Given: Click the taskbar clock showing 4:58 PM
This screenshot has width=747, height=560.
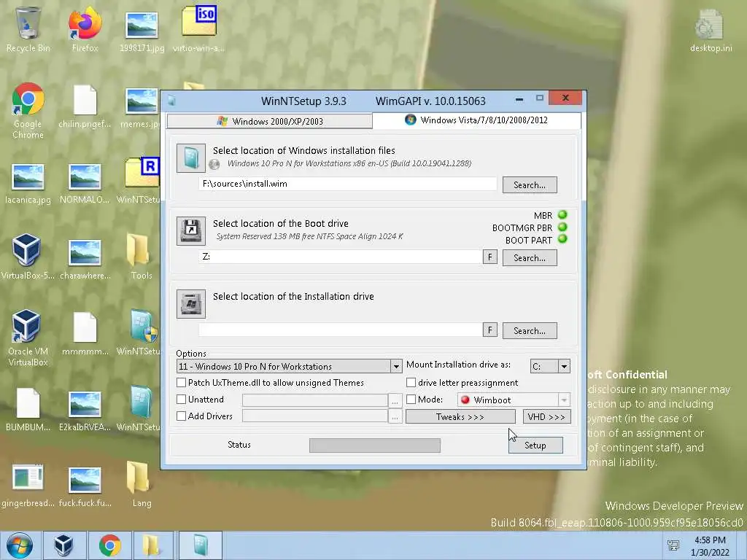Looking at the screenshot, I should 710,545.
